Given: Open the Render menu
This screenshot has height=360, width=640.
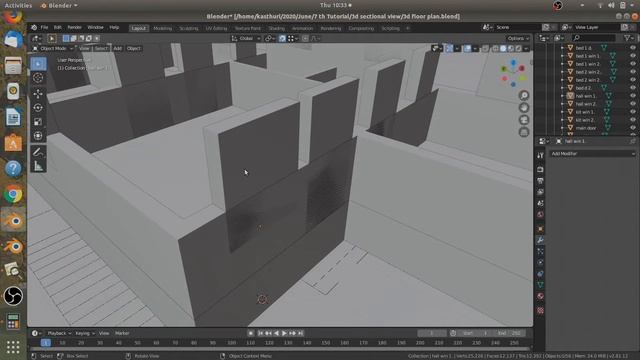Looking at the screenshot, I should pos(74,27).
